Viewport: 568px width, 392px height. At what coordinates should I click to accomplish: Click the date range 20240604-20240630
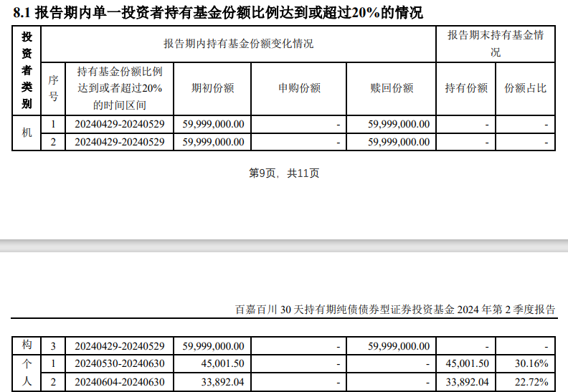click(120, 382)
